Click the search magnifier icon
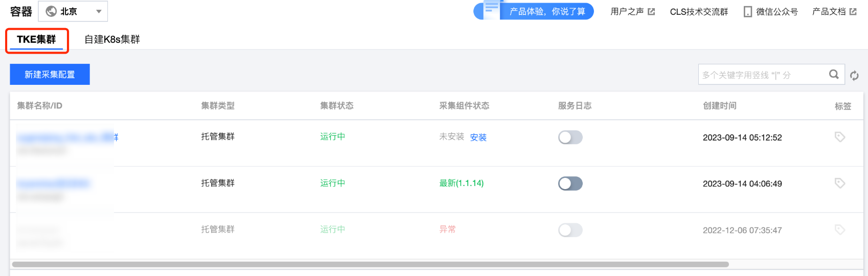 (834, 75)
